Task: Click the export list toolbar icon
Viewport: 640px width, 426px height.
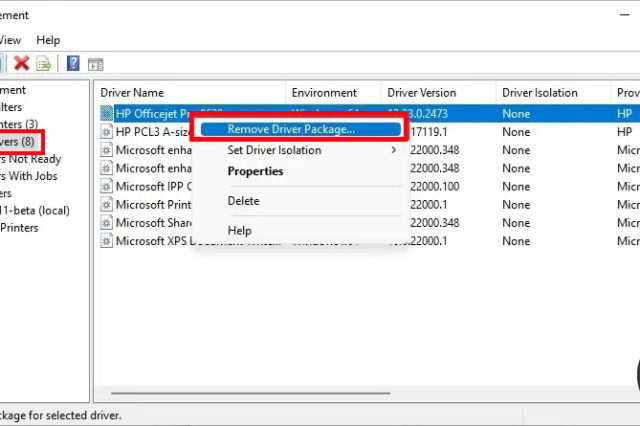Action: (44, 64)
